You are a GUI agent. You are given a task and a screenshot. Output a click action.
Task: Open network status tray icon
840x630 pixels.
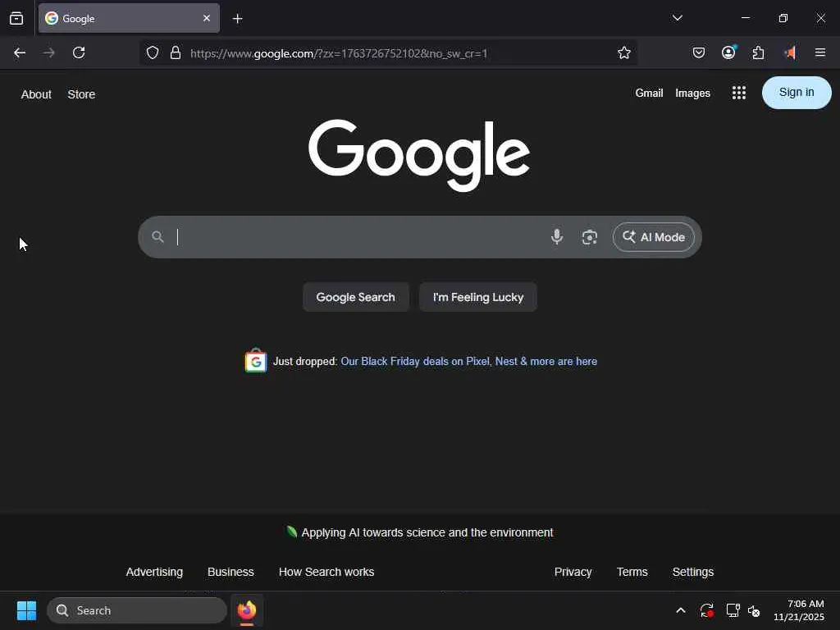click(x=733, y=610)
